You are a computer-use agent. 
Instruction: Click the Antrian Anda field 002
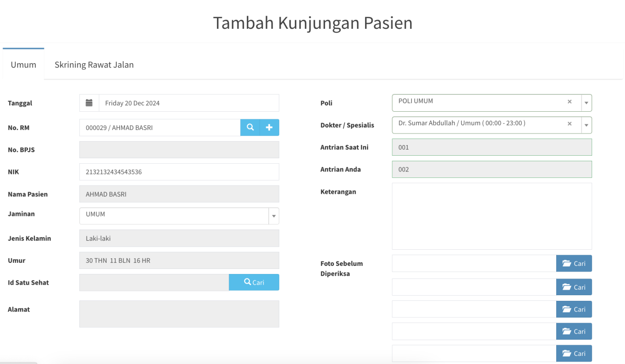click(x=492, y=169)
